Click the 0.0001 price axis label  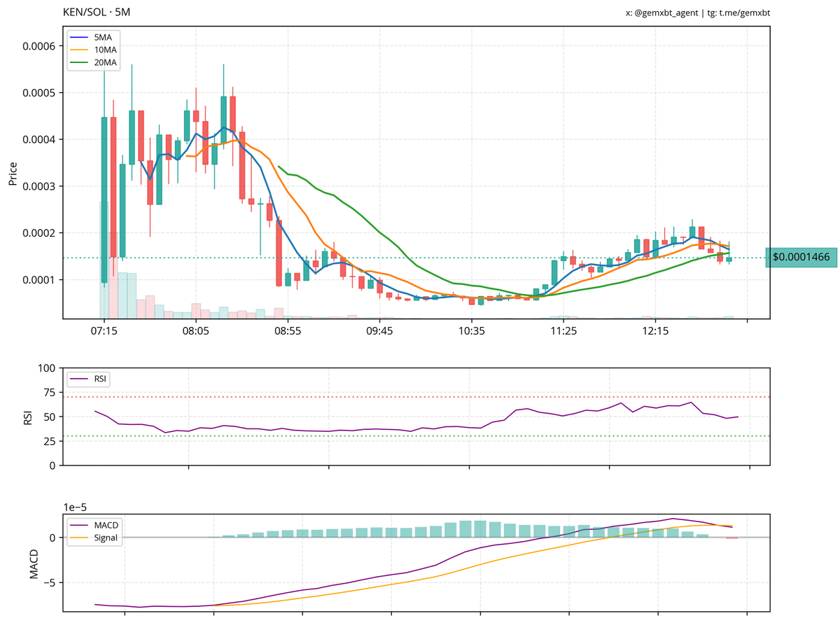(x=38, y=280)
